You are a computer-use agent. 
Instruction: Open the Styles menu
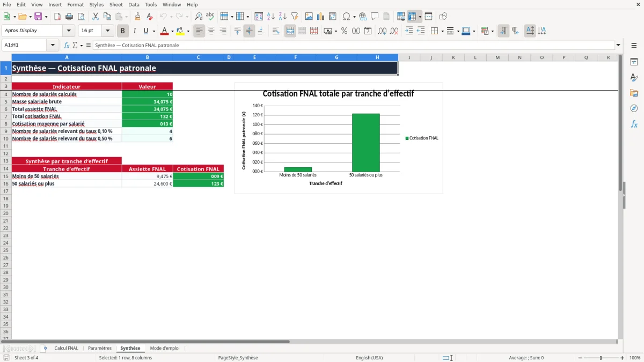click(x=97, y=4)
